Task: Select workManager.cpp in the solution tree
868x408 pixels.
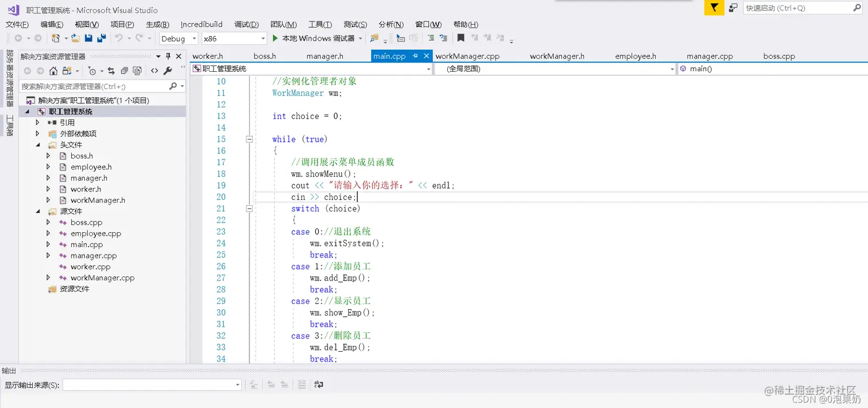Action: (x=102, y=278)
